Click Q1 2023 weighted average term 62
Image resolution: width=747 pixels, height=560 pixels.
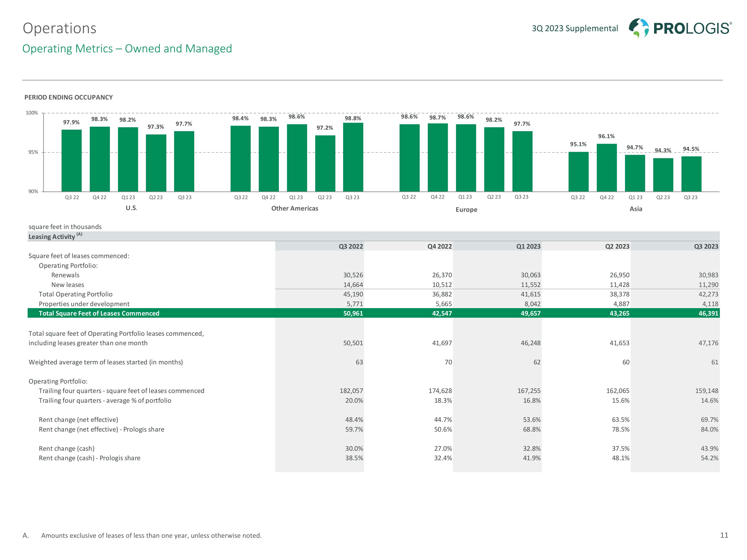537,362
